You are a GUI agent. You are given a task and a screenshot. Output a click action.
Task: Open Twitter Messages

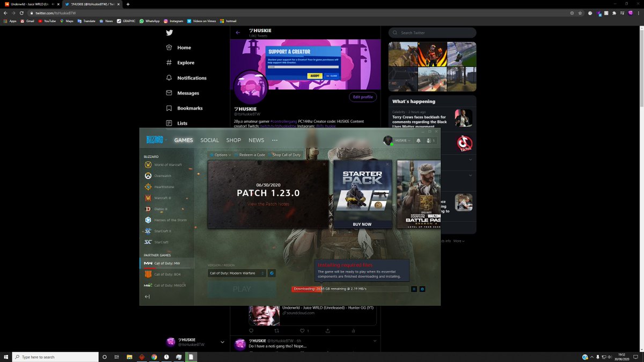(182, 93)
